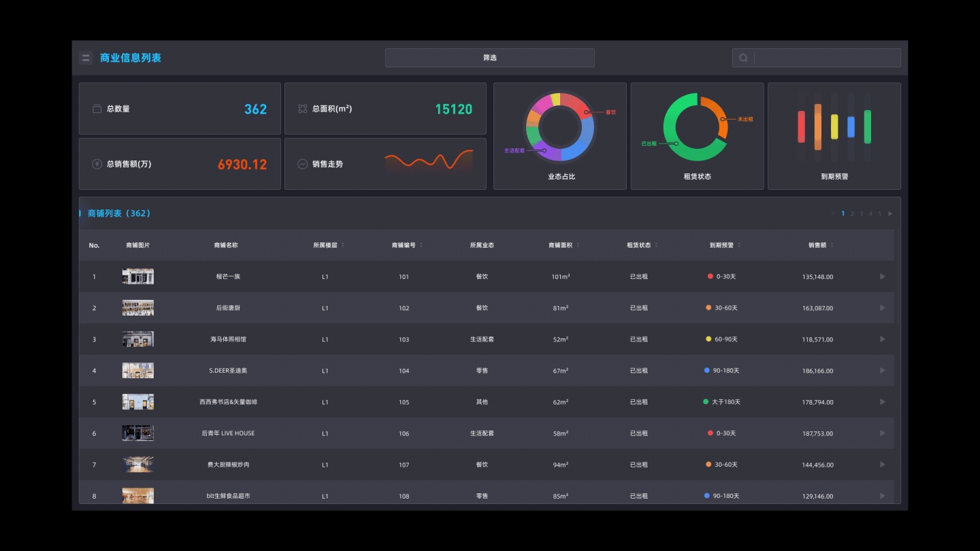Click the 总数量 card icon

97,109
